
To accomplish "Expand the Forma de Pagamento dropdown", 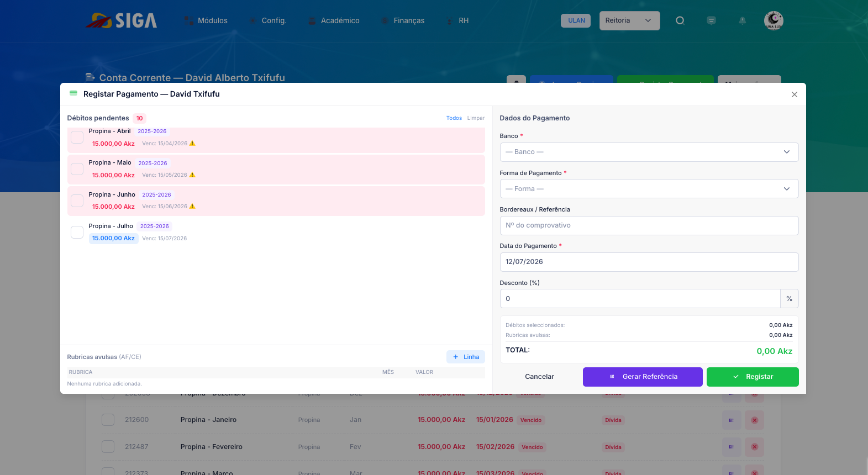I will point(649,189).
